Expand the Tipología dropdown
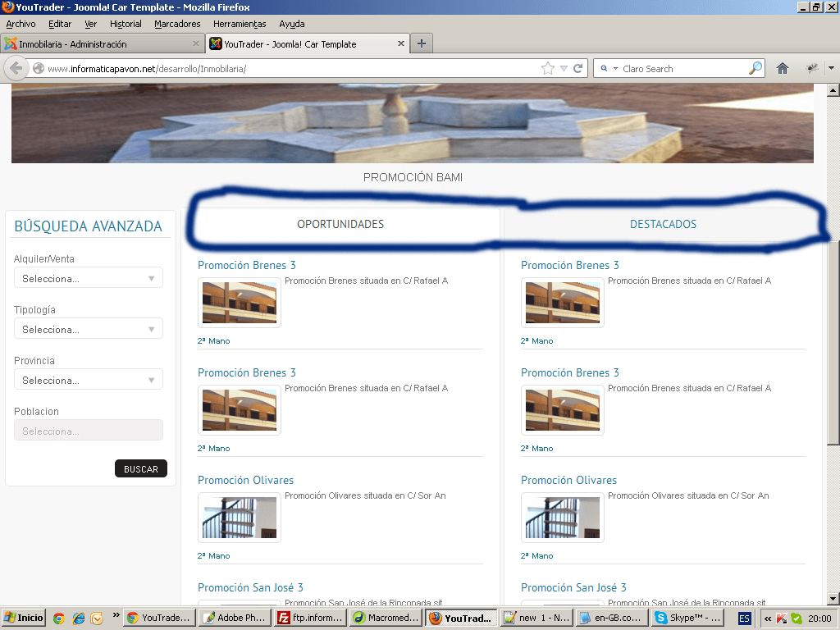The image size is (840, 630). pos(89,329)
